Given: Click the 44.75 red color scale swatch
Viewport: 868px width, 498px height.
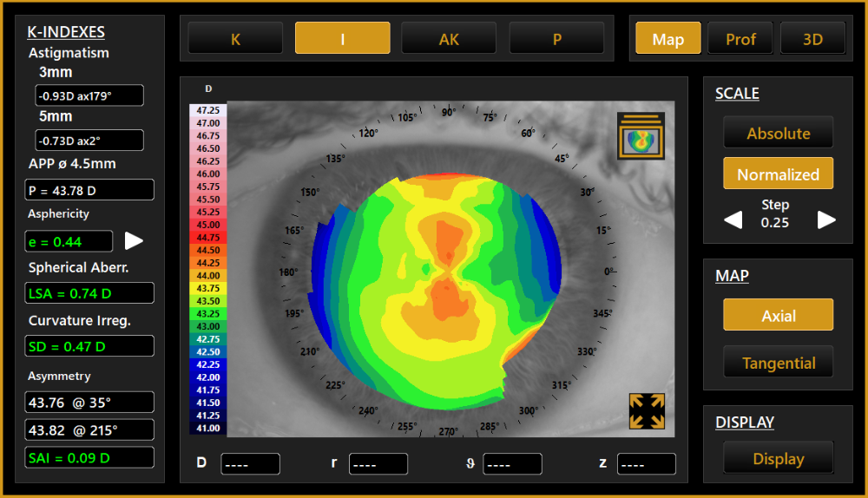Looking at the screenshot, I should coord(208,237).
